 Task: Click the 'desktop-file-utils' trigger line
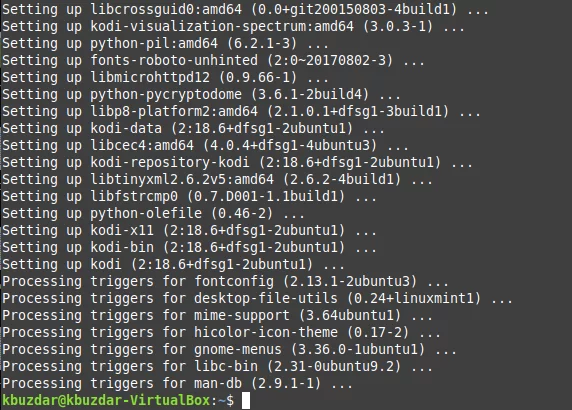(x=257, y=298)
